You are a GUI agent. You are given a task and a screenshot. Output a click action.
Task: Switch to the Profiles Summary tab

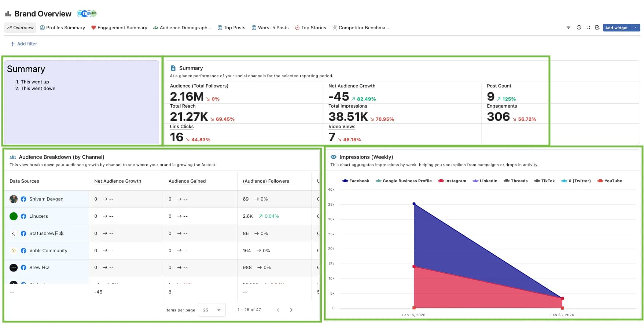[62, 28]
